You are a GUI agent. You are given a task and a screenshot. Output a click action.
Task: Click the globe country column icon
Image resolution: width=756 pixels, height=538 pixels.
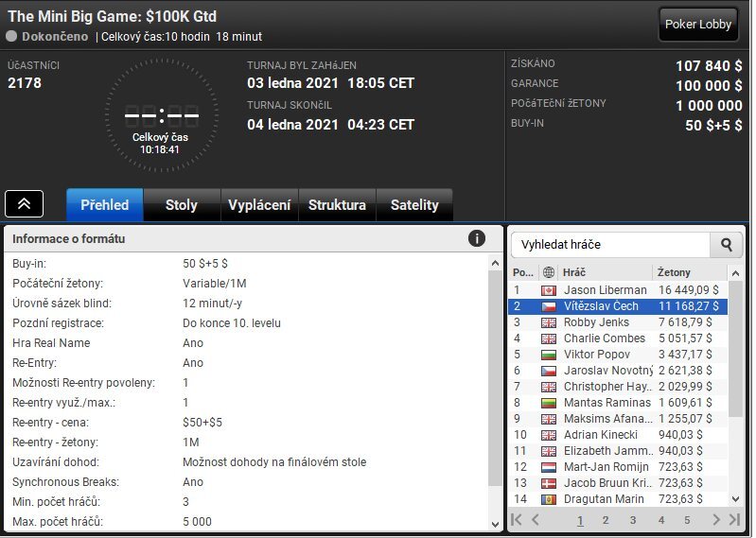[x=548, y=272]
